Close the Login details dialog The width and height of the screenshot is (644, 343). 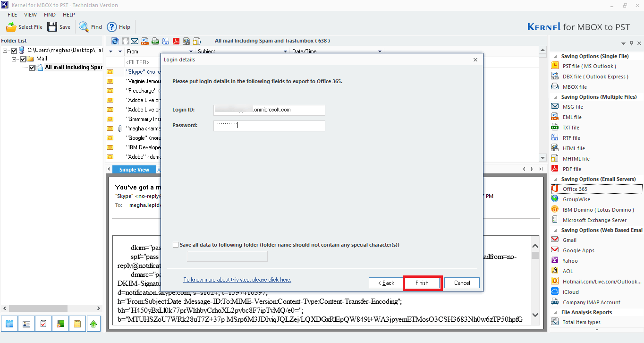pyautogui.click(x=475, y=60)
